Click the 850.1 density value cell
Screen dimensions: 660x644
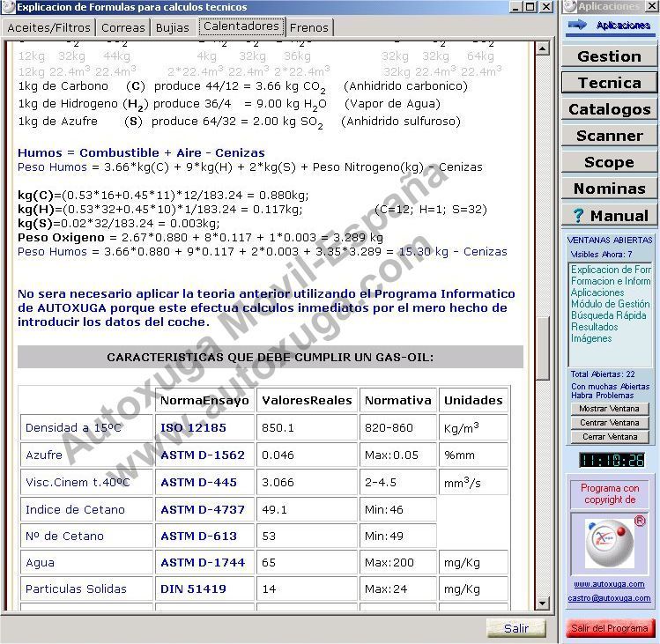(x=307, y=427)
